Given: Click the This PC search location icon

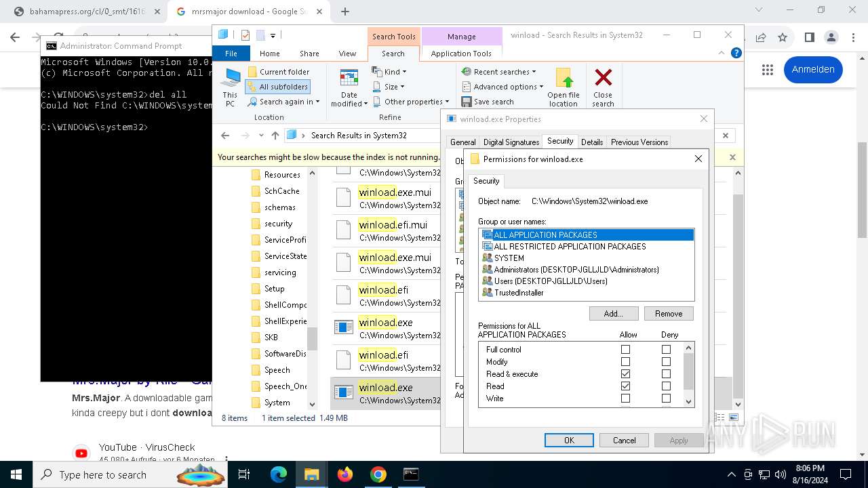Looking at the screenshot, I should (231, 87).
